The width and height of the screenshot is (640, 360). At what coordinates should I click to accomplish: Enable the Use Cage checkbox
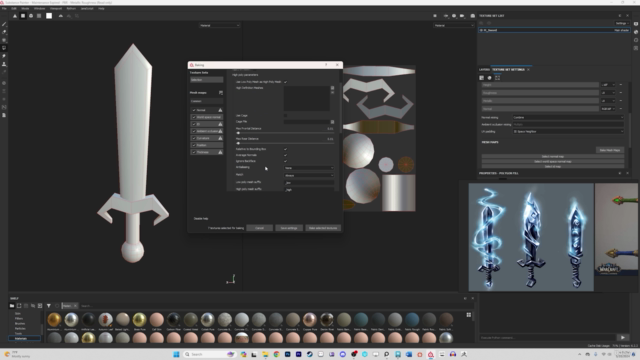click(x=285, y=116)
